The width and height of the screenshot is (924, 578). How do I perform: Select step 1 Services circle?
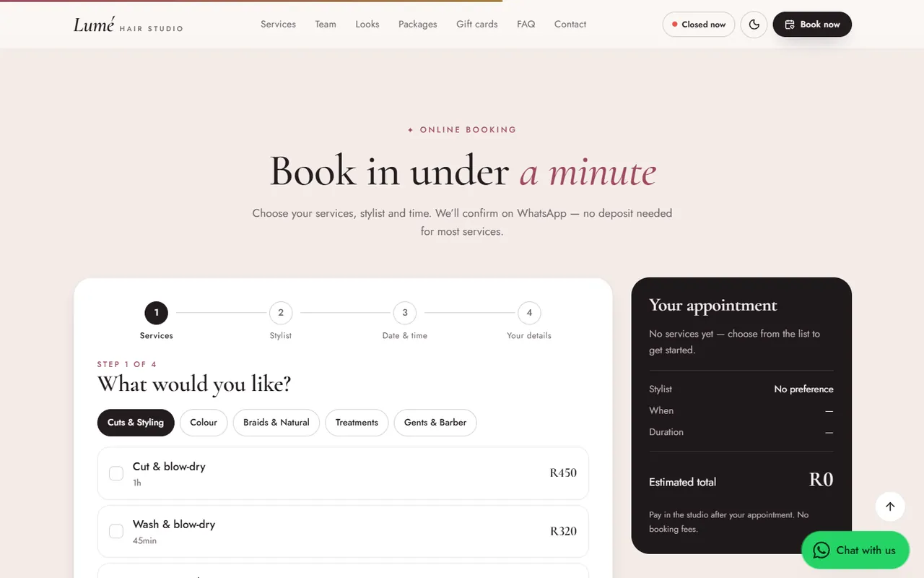coord(157,313)
